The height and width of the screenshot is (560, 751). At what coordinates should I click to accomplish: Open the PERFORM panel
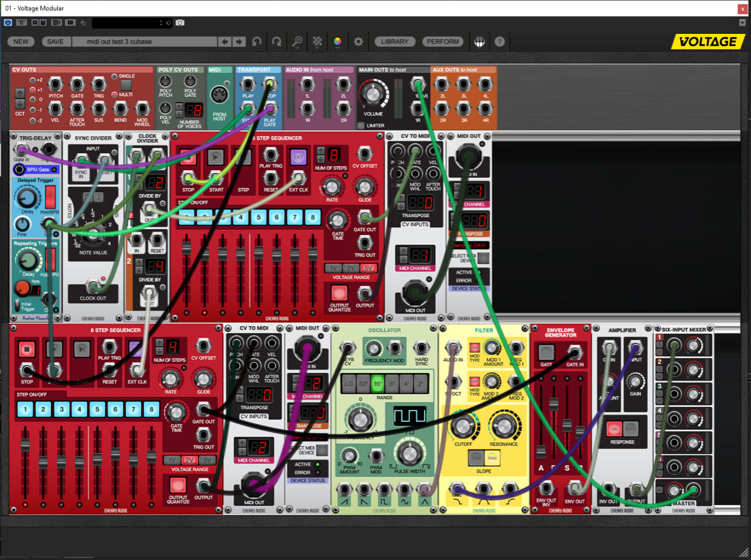442,42
